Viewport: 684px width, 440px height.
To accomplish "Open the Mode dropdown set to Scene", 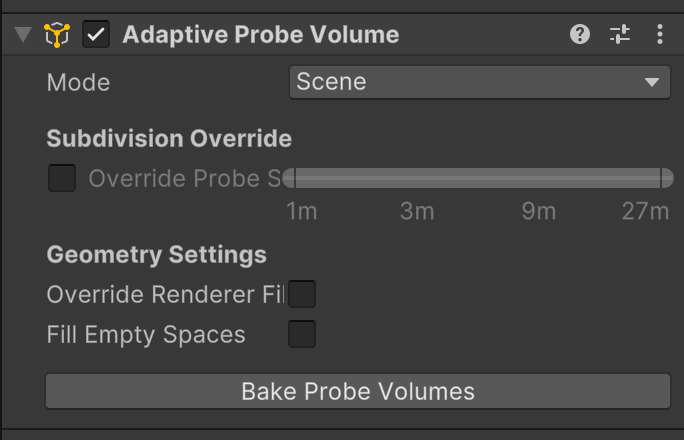I will tap(479, 82).
